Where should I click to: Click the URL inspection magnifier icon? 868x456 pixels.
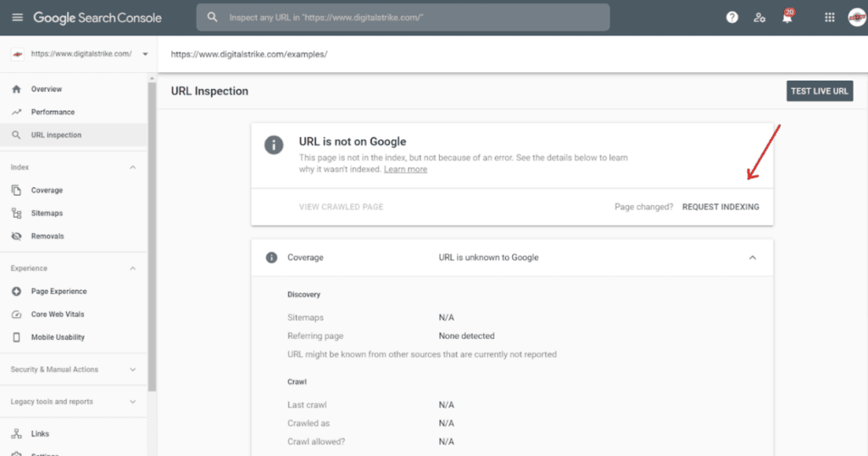(x=16, y=135)
